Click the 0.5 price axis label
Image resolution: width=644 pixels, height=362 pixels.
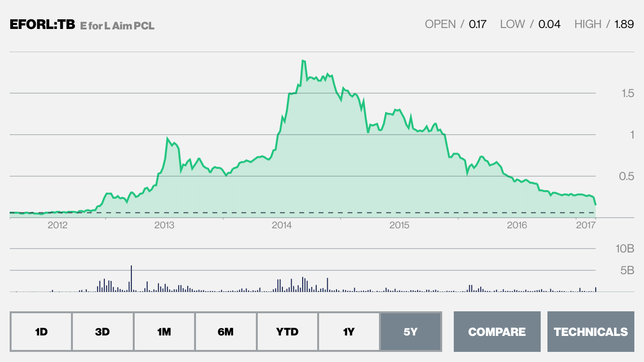pos(627,176)
